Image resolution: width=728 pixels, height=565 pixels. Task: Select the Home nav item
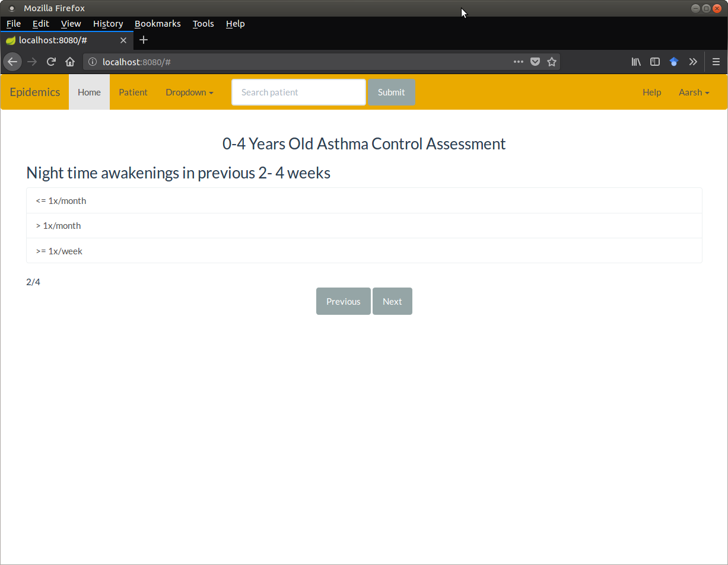(89, 92)
